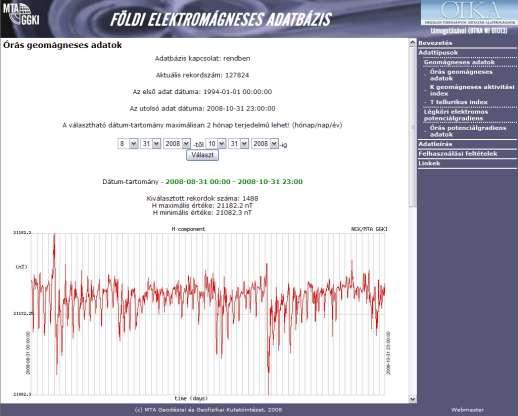Click the vertical scrollbar thumb
Screen dimensions: 518x416
pyautogui.click(x=413, y=127)
